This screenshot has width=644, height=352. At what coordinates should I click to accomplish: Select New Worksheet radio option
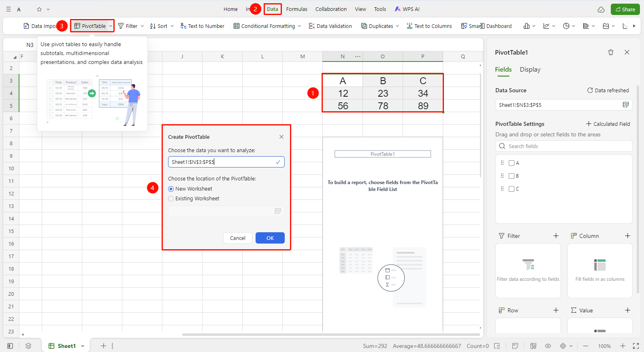point(171,189)
